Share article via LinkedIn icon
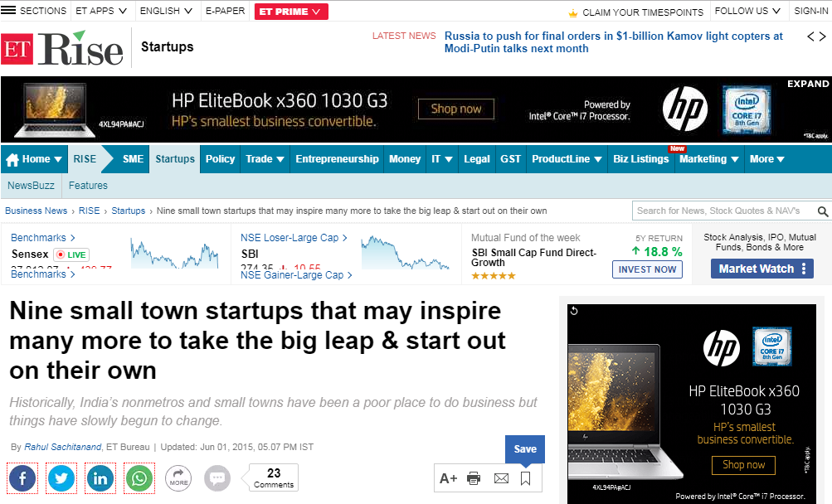The image size is (832, 504). click(100, 478)
